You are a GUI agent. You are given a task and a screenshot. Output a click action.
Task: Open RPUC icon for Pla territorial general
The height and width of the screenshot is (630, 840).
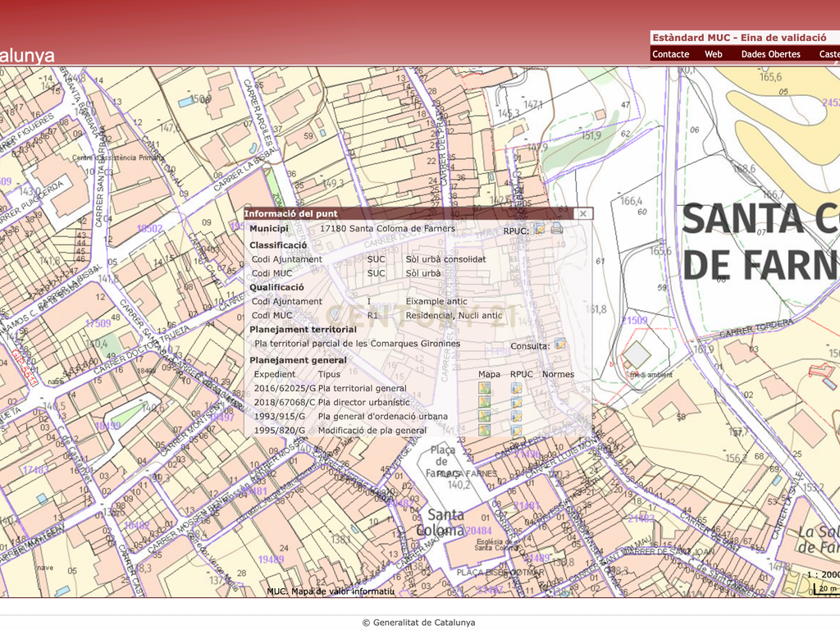pos(517,388)
